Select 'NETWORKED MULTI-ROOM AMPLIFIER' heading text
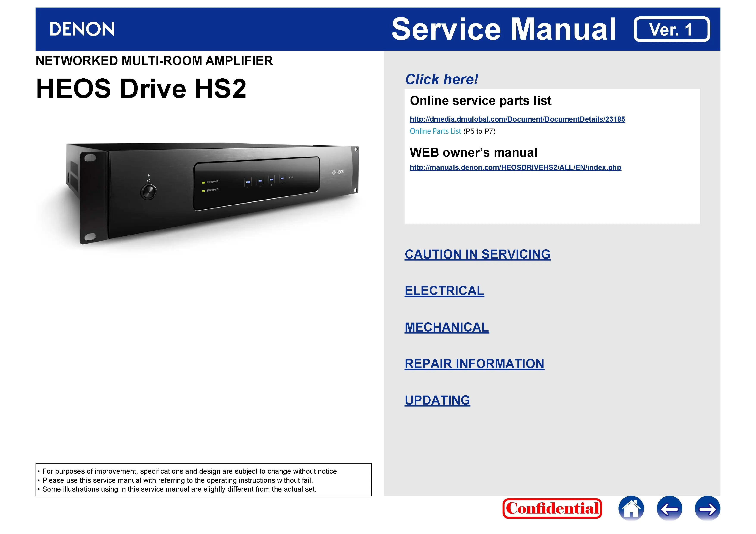Viewport: 756px width, 534px height. coord(154,61)
